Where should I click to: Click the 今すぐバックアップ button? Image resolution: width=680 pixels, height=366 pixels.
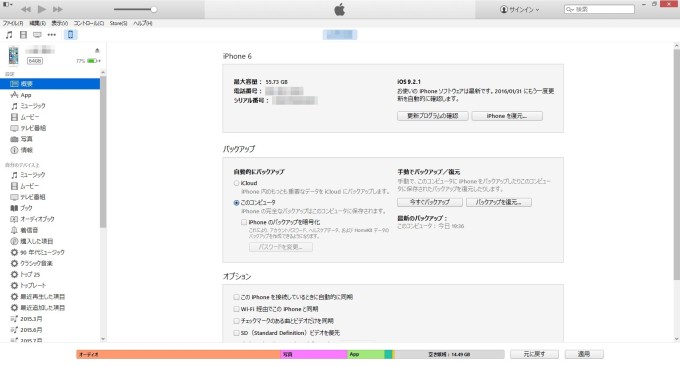[x=429, y=202]
